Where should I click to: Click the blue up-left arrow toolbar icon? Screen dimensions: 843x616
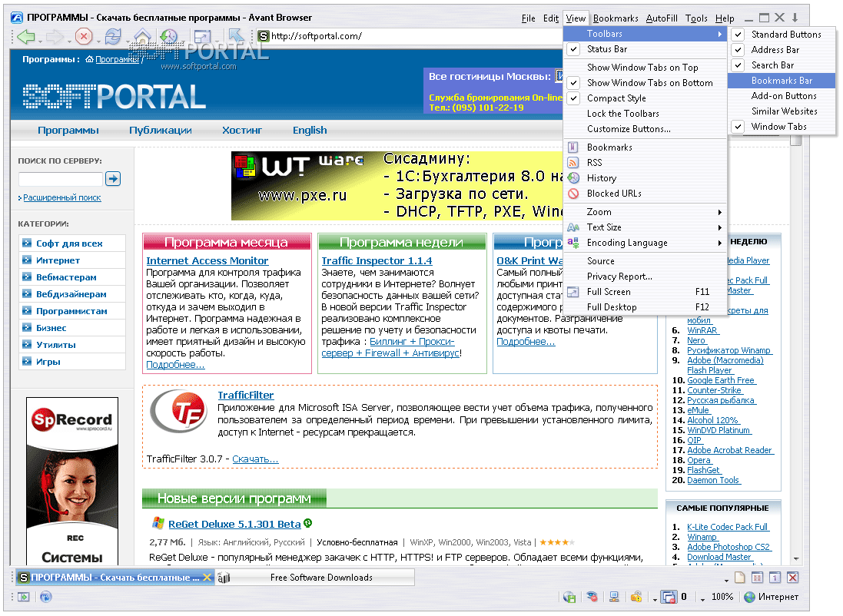[x=235, y=36]
